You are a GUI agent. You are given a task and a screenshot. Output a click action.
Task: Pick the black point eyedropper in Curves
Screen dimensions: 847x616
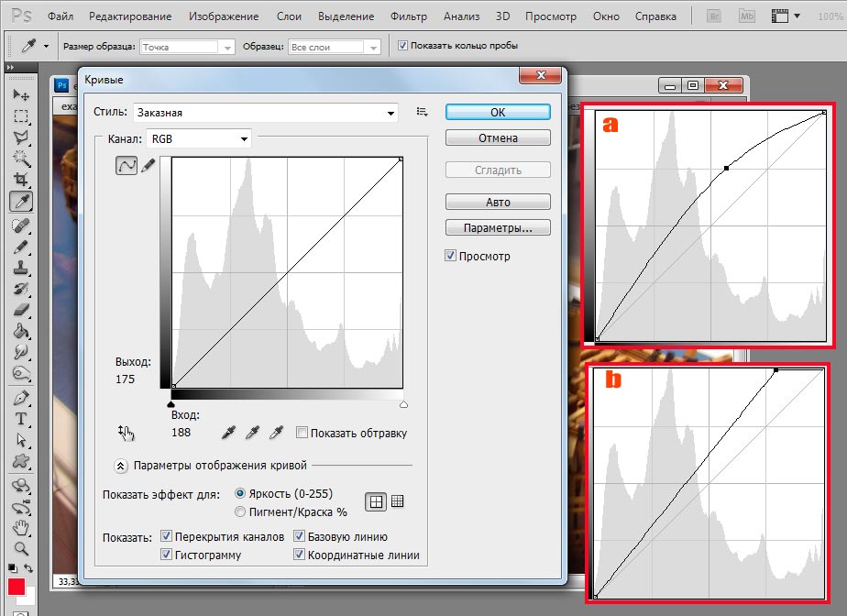(x=230, y=433)
